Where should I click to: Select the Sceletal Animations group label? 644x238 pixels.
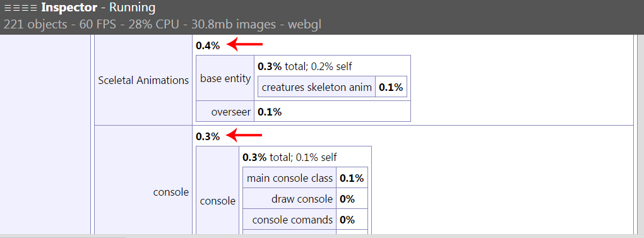point(143,80)
